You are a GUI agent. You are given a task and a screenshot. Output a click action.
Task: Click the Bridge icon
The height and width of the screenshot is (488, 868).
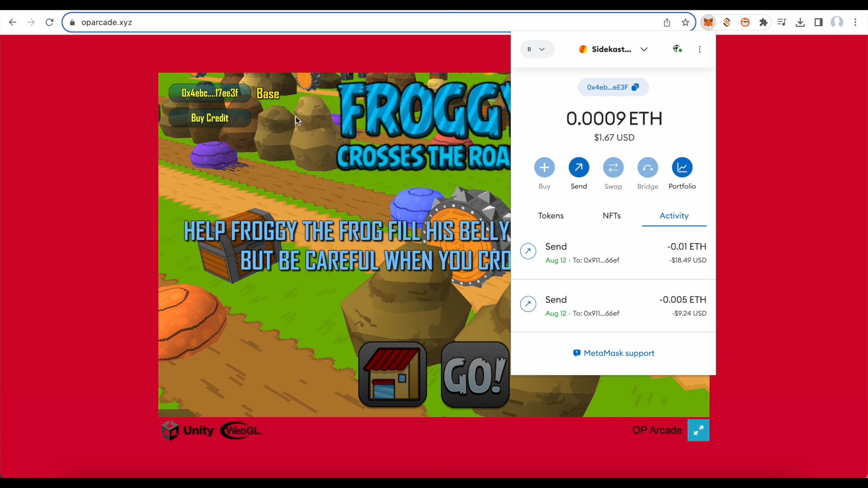point(647,168)
